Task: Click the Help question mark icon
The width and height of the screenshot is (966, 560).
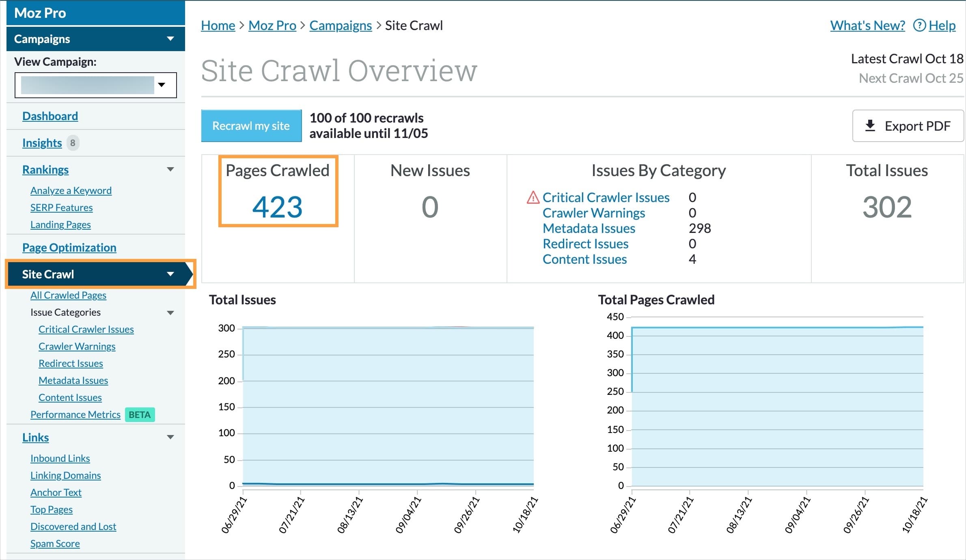Action: 919,25
